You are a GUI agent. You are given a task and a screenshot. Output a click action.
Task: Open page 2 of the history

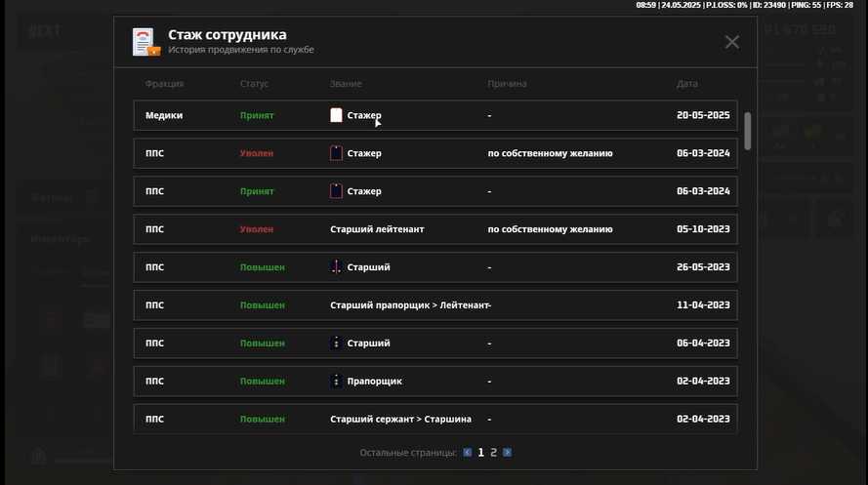(494, 453)
